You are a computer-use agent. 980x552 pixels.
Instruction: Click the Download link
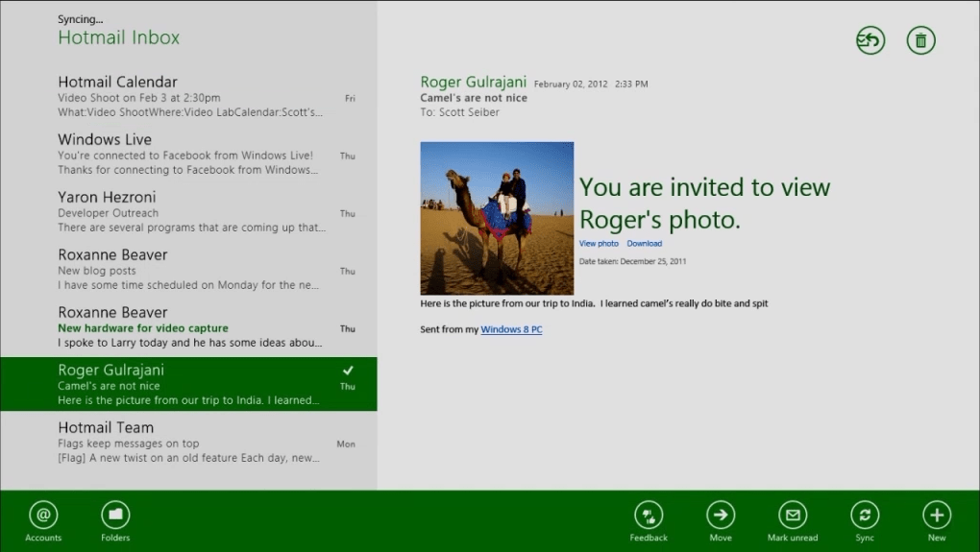pos(645,244)
